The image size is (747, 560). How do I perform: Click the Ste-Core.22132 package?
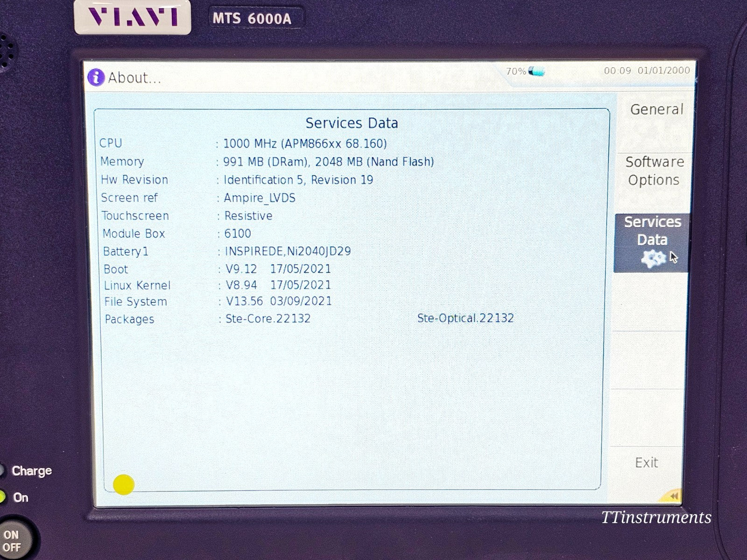pyautogui.click(x=268, y=319)
